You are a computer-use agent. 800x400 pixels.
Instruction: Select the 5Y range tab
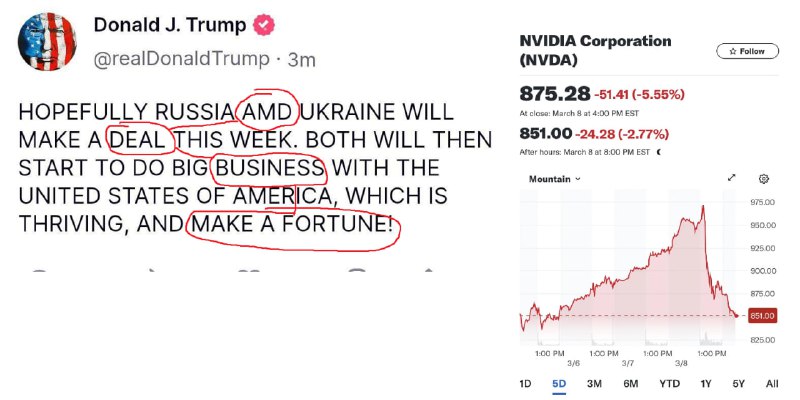coord(738,384)
